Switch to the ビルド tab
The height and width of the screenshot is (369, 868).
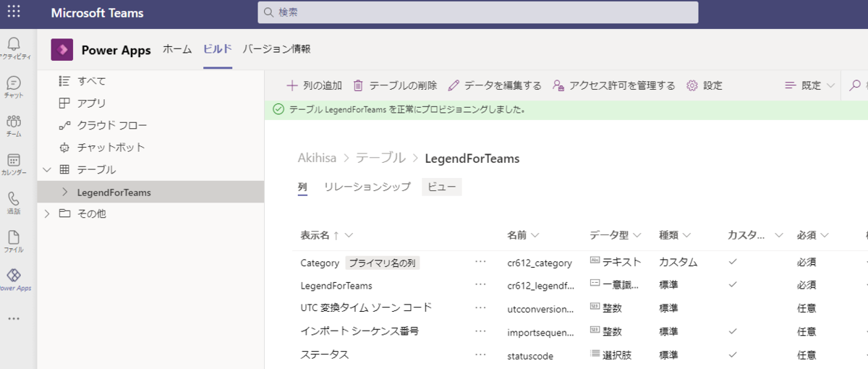218,49
